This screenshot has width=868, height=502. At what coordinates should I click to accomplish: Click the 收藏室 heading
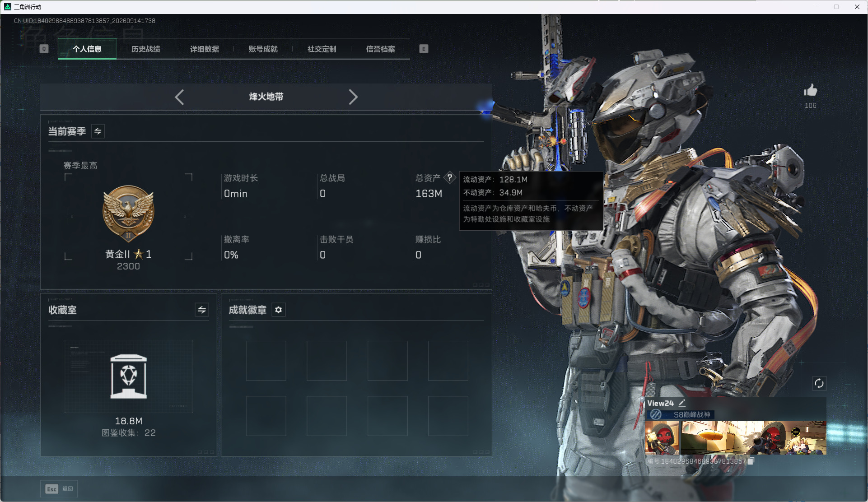62,310
